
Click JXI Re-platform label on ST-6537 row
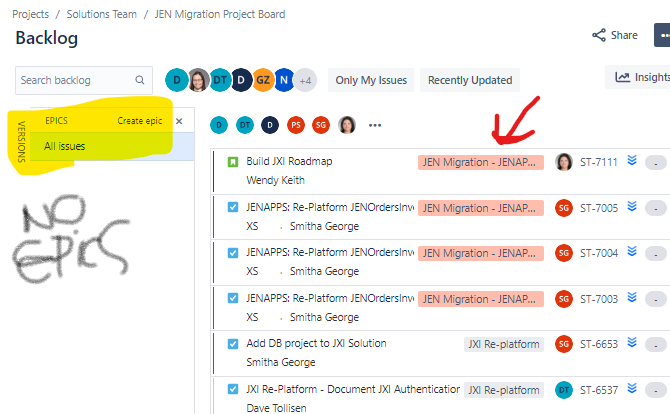pos(504,390)
